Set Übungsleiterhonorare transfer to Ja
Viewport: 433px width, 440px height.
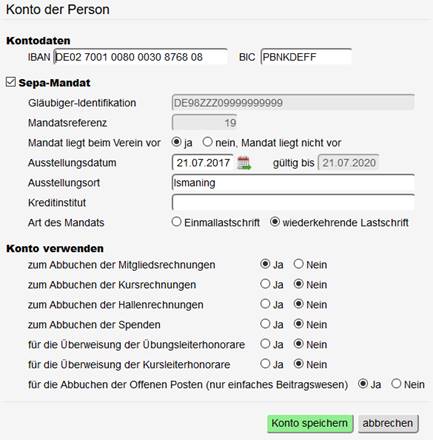pos(265,344)
